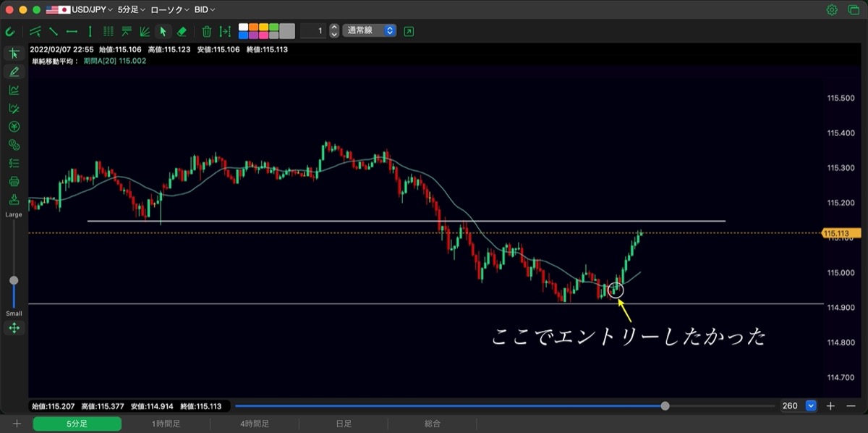Screen dimensions: 868x433
Task: Toggle the pencil drawing sidebar icon
Action: 14,72
